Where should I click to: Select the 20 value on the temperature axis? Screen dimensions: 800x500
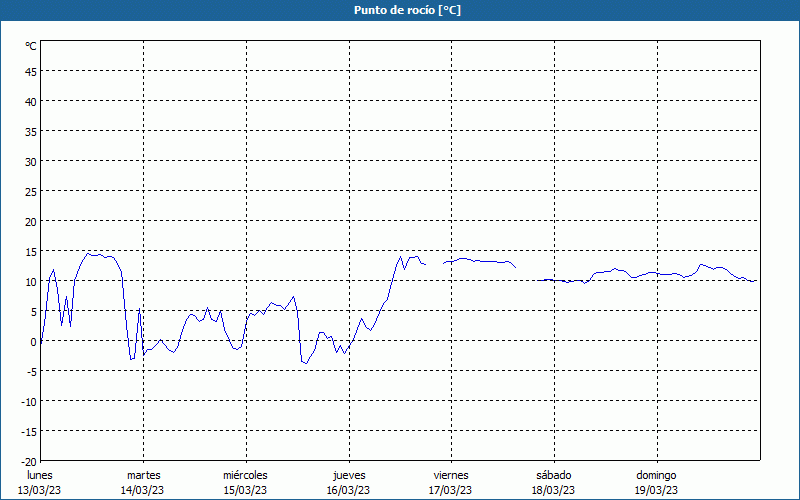(31, 221)
